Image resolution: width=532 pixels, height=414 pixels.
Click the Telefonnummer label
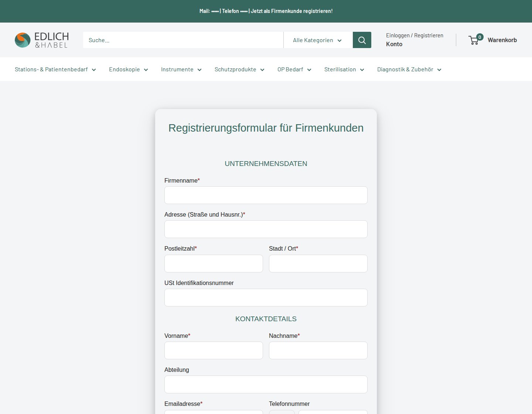click(x=289, y=404)
